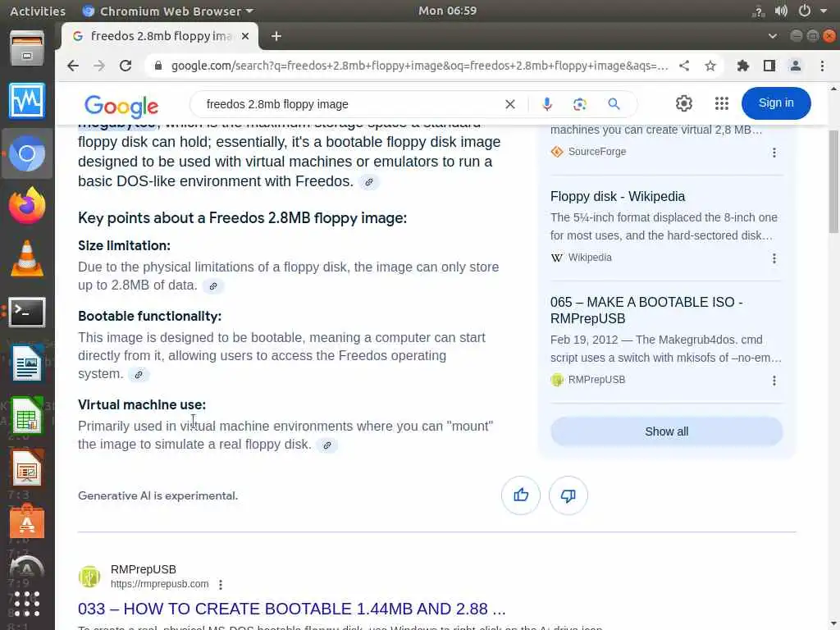The width and height of the screenshot is (840, 630).
Task: Click the browser address bar URL
Action: click(419, 66)
